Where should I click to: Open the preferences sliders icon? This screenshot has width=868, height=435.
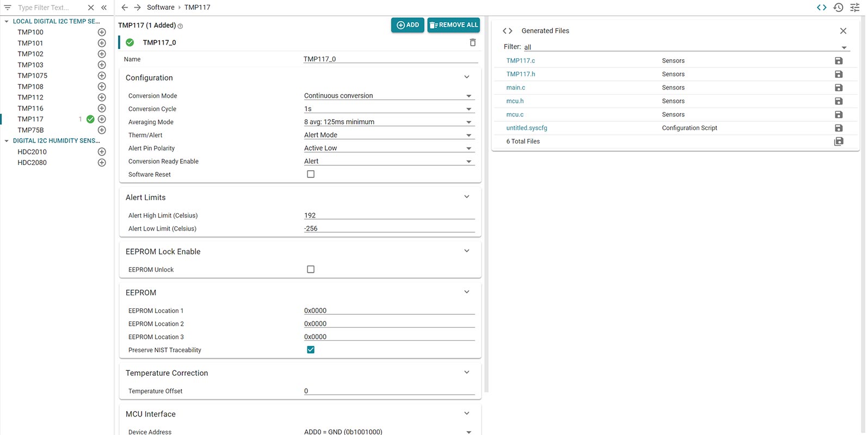[x=855, y=8]
